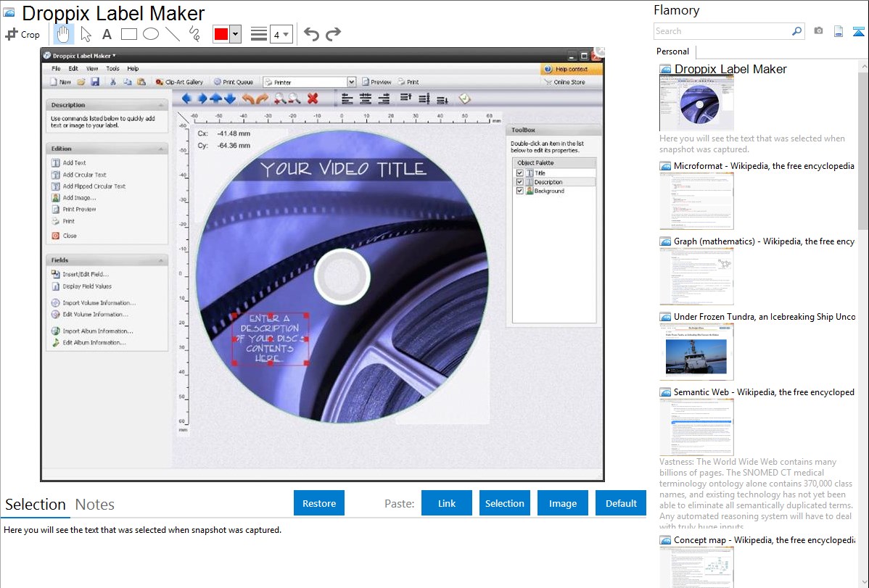869x588 pixels.
Task: Click Help context button in Droppix
Action: (x=572, y=70)
